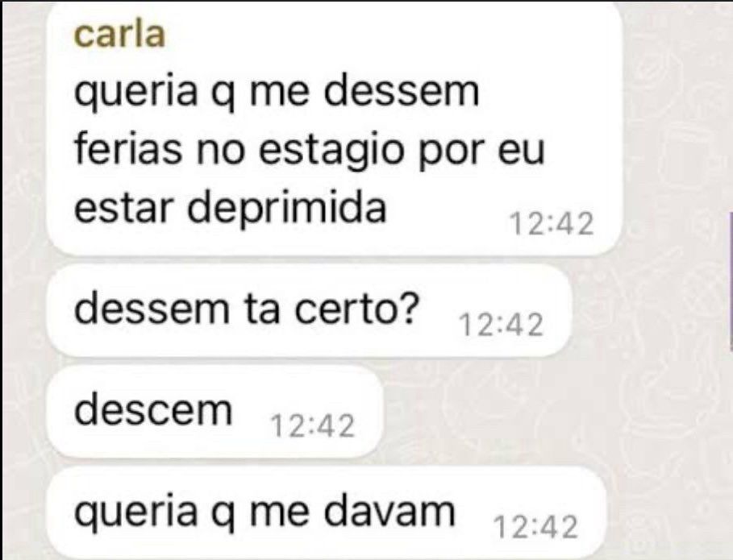Click the timestamp beside 'dessem ta certo?'
Screen dimensions: 733x560
tap(502, 325)
